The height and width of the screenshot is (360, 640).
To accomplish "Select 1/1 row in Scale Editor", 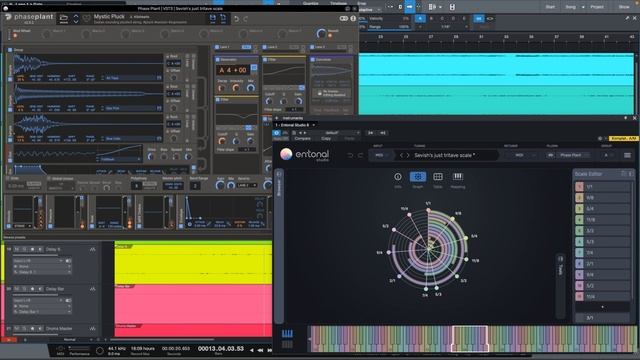I will [602, 187].
